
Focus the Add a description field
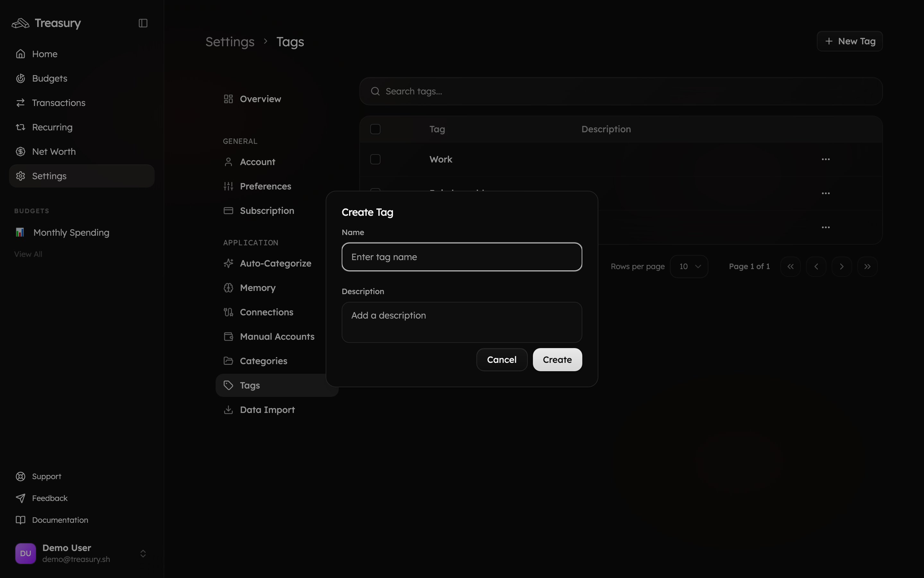(462, 322)
